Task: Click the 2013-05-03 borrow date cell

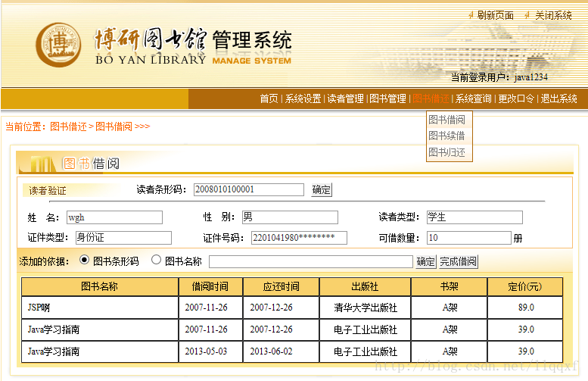Action: click(x=210, y=351)
